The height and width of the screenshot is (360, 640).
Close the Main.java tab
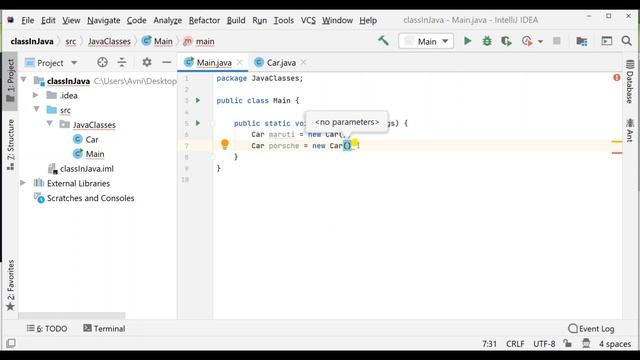240,62
